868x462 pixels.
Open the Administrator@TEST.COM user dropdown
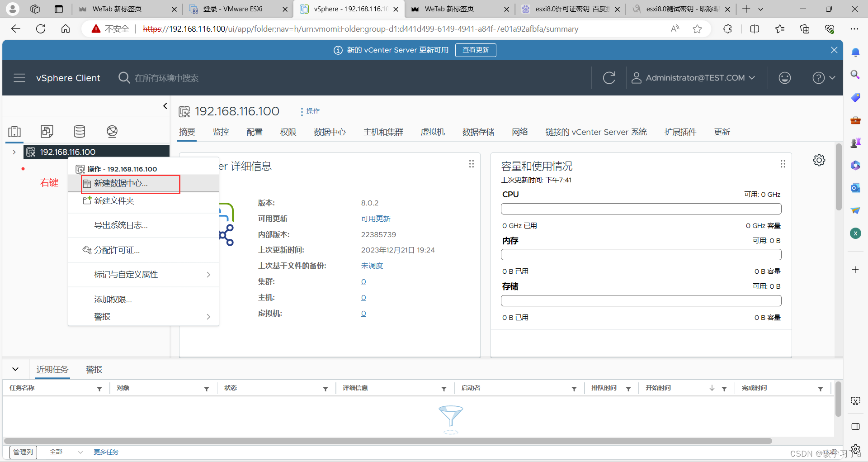[693, 78]
